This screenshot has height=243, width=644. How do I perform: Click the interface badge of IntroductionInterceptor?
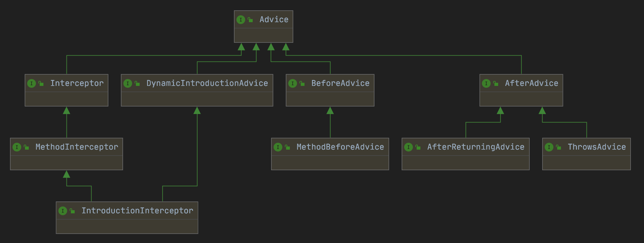click(x=63, y=211)
